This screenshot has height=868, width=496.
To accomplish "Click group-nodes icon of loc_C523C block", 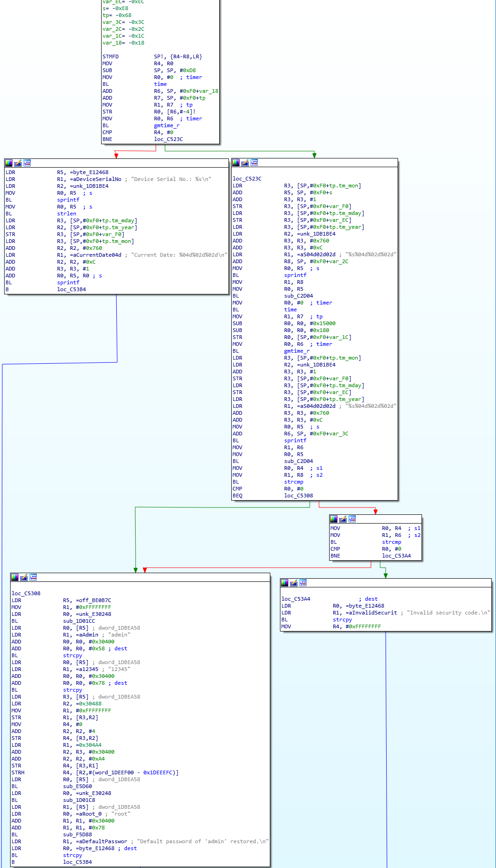I will tap(254, 163).
